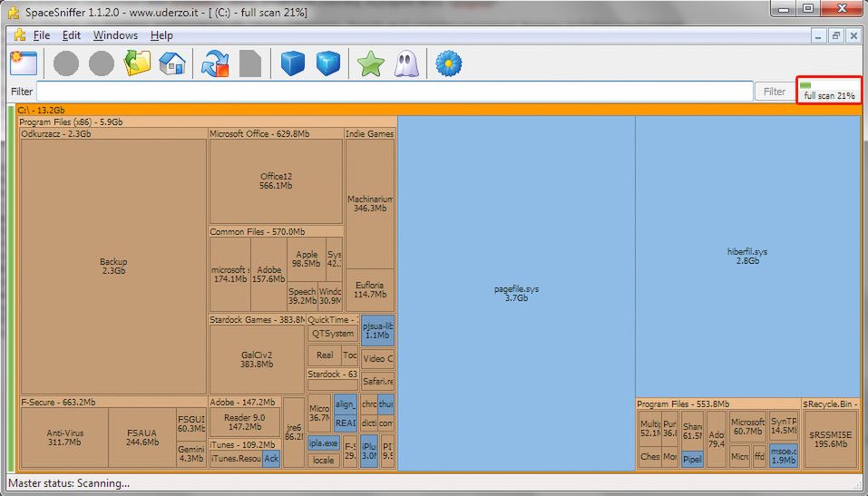Click the Master status: Scanning... status text
Viewport: 868px width, 496px height.
(69, 483)
